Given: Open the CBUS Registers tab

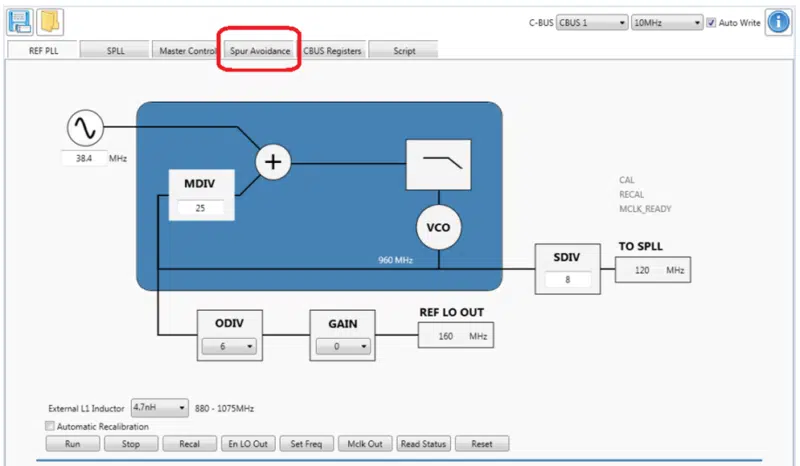Looking at the screenshot, I should (x=333, y=51).
